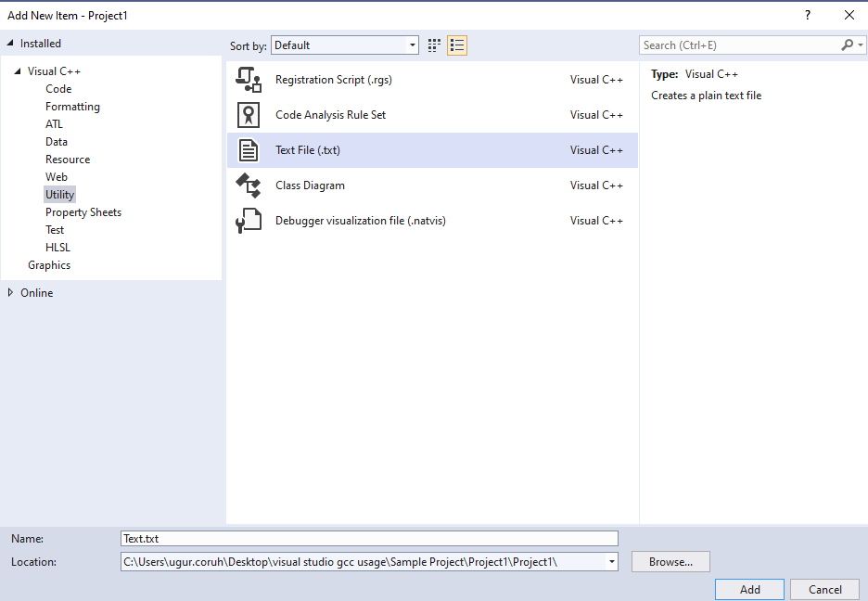Select the Web category

point(57,177)
